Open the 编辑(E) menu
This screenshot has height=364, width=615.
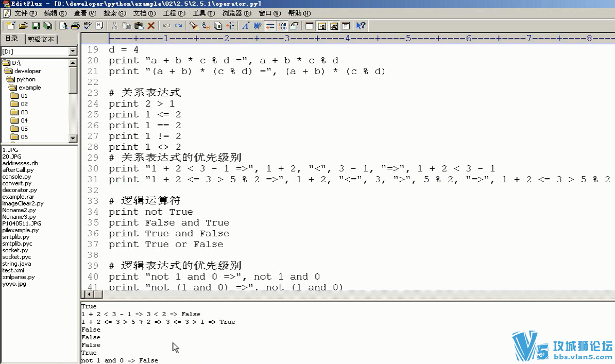[55, 13]
